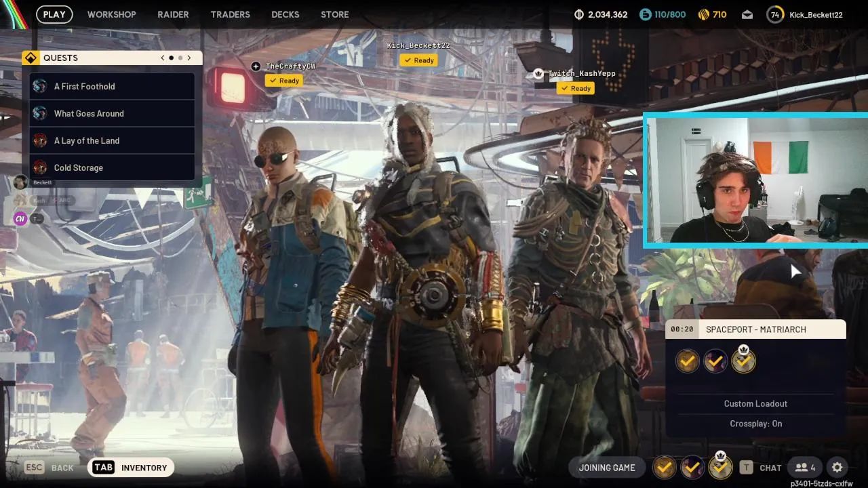This screenshot has width=868, height=488.
Task: Click the plus icon beside TheCraftyCW
Action: point(256,66)
